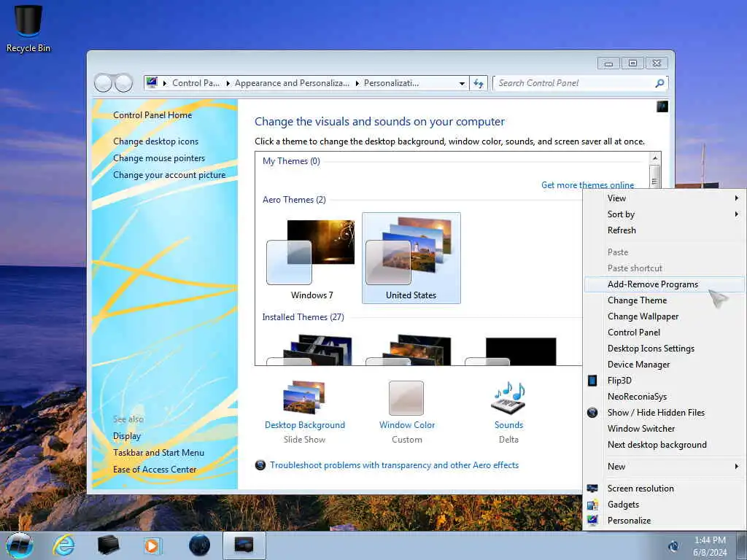Screen dimensions: 747x560
Task: Click the Gadgets menu icon
Action: click(592, 505)
